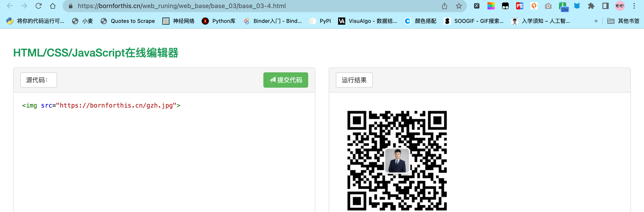Click into the img src code line
The image size is (644, 212).
[101, 106]
